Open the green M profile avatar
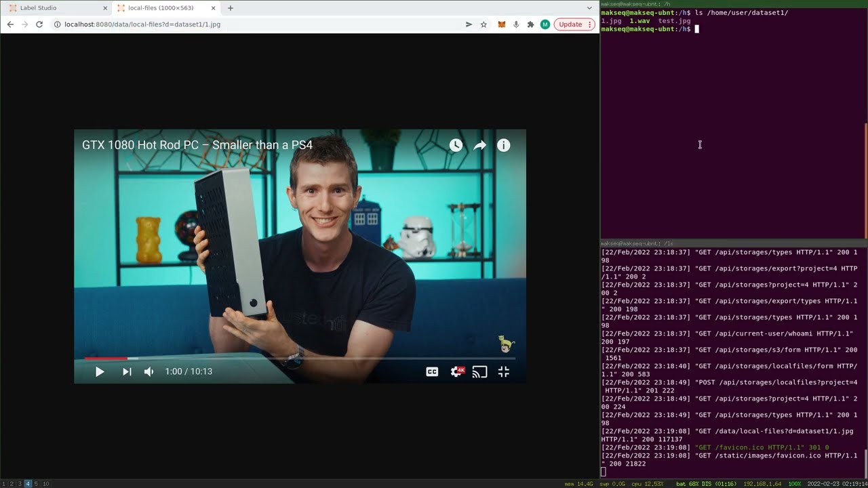The image size is (868, 488). (545, 24)
